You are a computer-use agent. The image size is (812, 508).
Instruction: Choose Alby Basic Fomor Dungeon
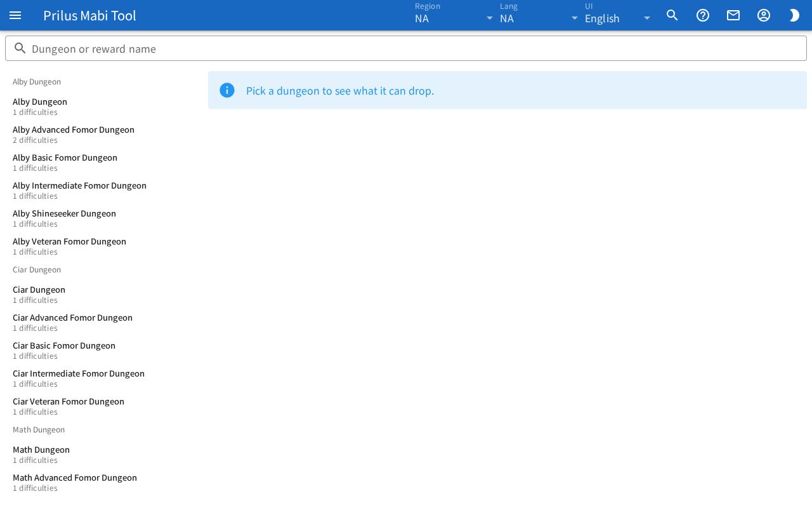pyautogui.click(x=101, y=163)
